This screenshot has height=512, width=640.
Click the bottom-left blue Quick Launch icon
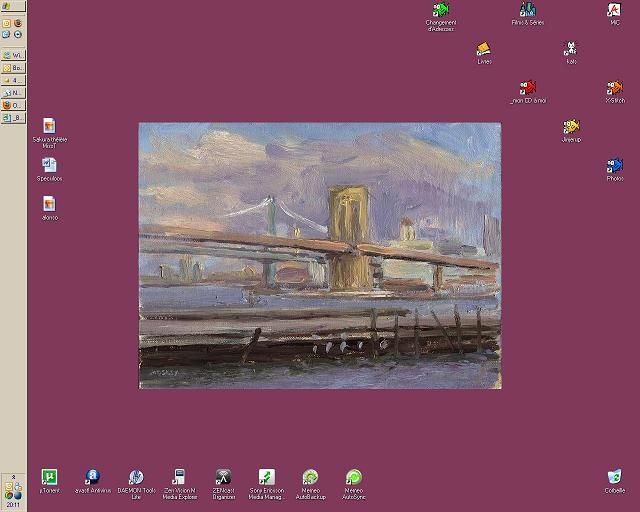pos(7,35)
